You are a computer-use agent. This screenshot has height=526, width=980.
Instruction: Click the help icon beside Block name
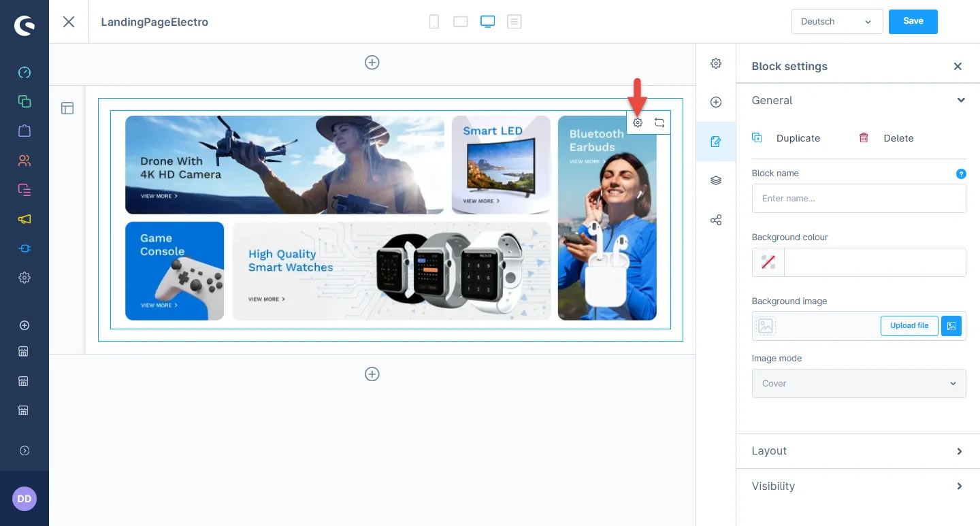[x=961, y=174]
